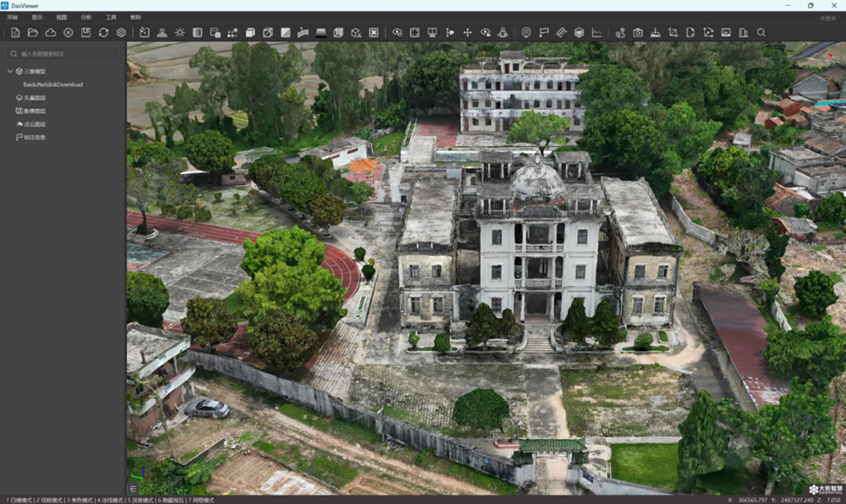Open folder using the toolbar folder icon
Screen dimensions: 846x504
33,32
